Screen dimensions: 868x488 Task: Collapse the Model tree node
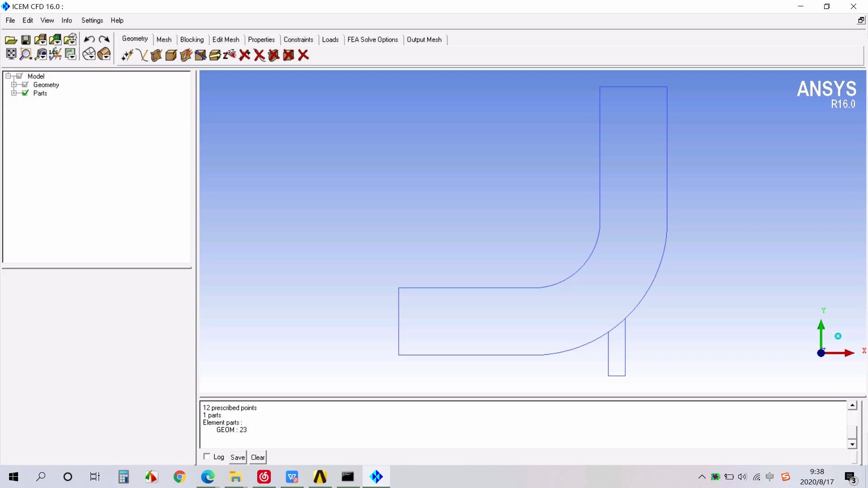(x=8, y=75)
